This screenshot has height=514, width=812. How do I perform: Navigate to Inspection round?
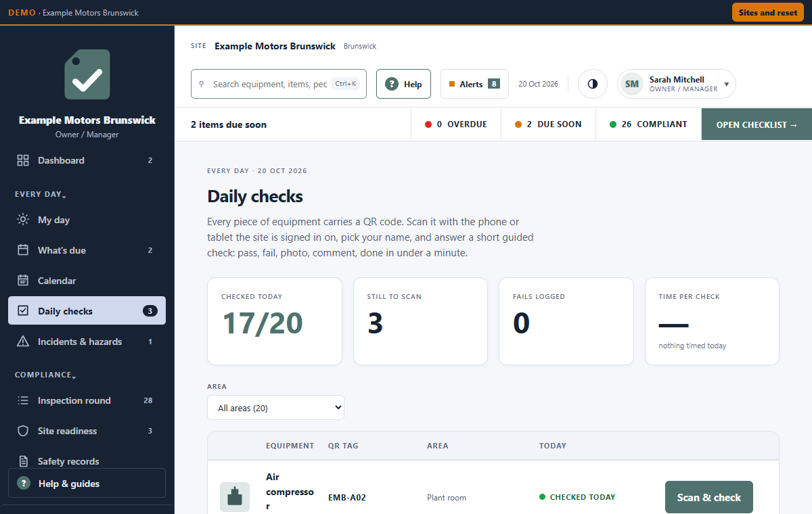click(87, 400)
